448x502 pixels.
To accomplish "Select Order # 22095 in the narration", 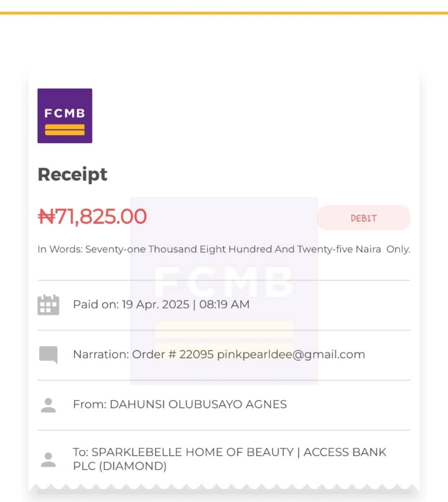I will [173, 355].
